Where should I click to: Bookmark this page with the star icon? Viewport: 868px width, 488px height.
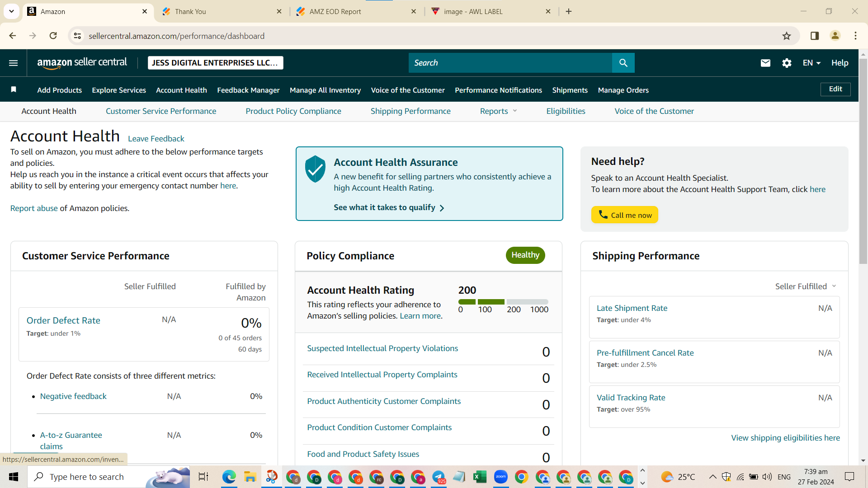click(x=787, y=36)
